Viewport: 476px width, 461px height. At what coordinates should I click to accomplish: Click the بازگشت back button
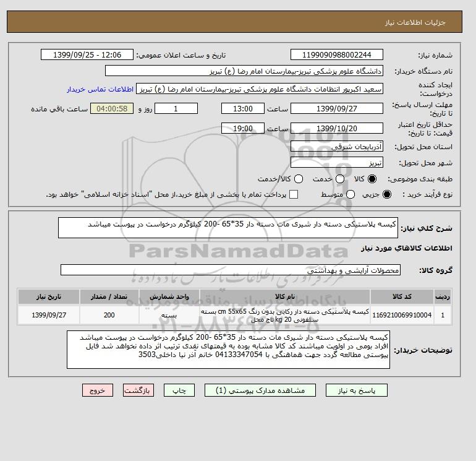pos(138,390)
